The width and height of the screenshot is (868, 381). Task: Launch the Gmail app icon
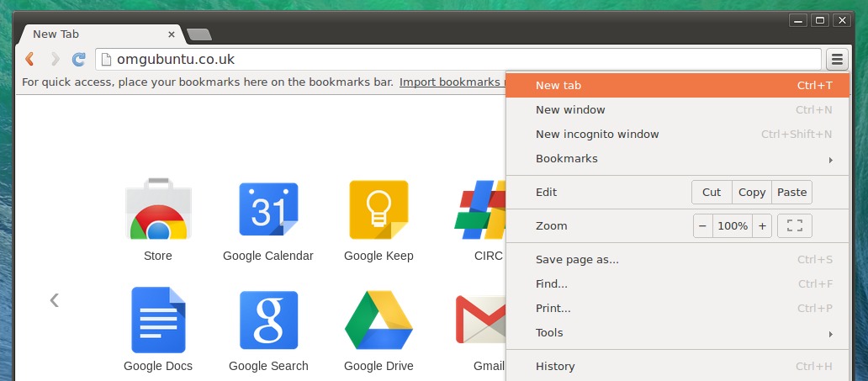pos(480,320)
